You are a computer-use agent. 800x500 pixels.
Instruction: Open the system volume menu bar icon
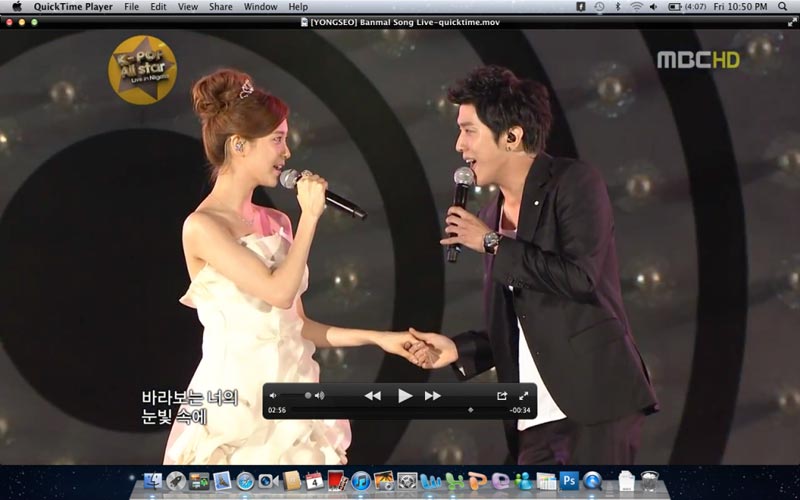pyautogui.click(x=654, y=7)
